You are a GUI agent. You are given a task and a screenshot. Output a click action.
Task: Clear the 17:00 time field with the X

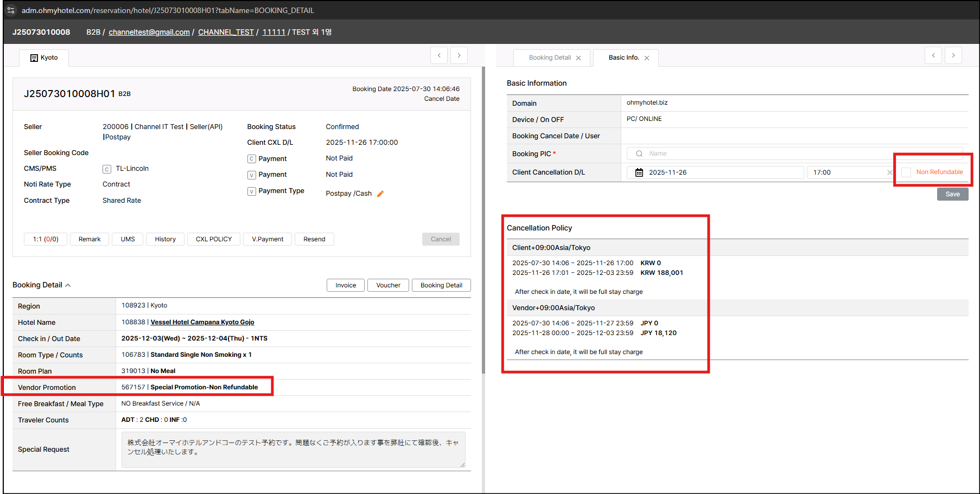click(889, 172)
